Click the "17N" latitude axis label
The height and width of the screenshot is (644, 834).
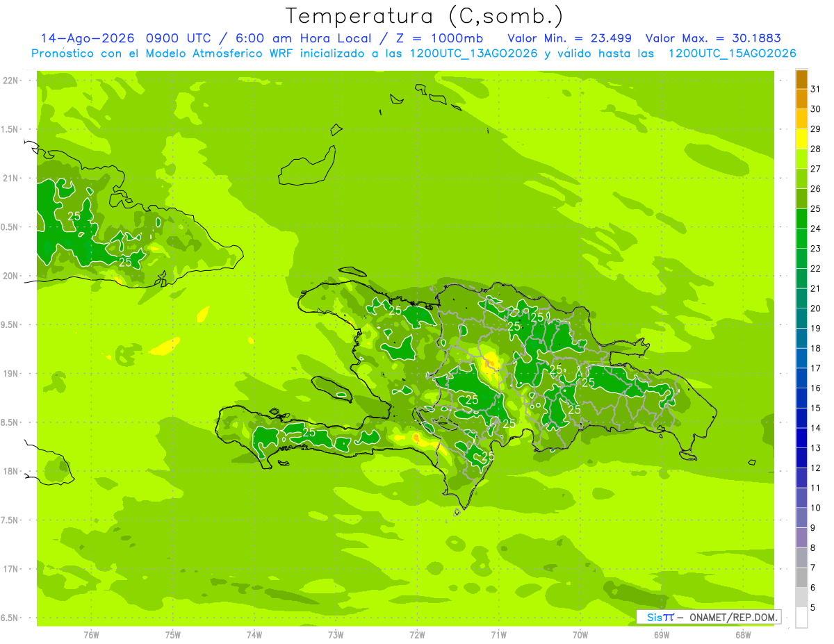point(12,569)
